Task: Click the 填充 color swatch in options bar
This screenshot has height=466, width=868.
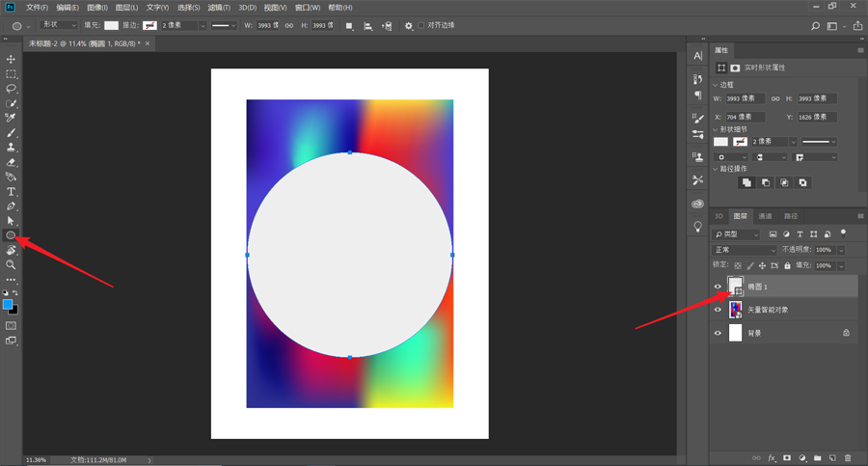Action: click(x=112, y=25)
